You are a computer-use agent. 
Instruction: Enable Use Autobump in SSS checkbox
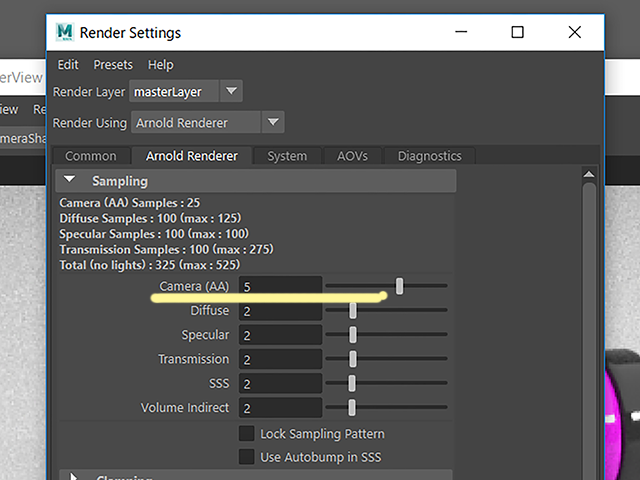[247, 457]
